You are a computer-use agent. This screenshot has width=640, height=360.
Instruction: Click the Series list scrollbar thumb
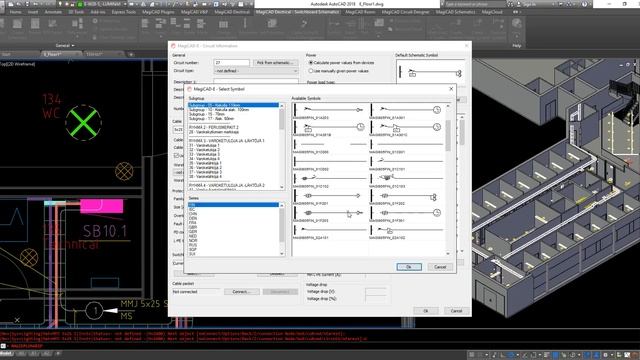(x=282, y=224)
